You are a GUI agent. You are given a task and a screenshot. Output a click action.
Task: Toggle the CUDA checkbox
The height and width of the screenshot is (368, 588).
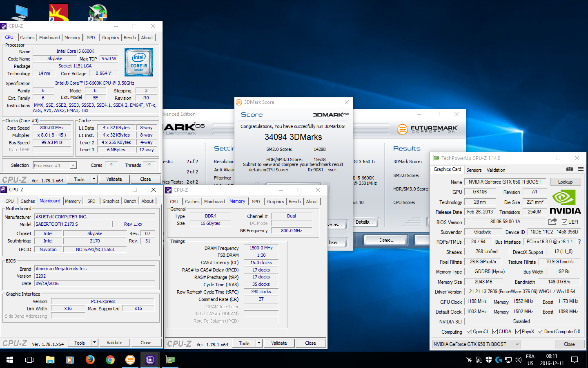click(x=495, y=332)
